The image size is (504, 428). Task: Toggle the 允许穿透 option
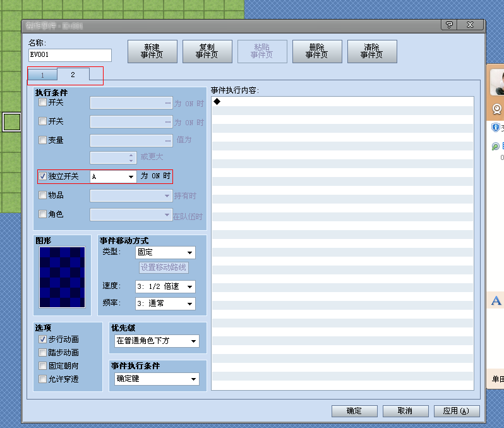click(42, 379)
